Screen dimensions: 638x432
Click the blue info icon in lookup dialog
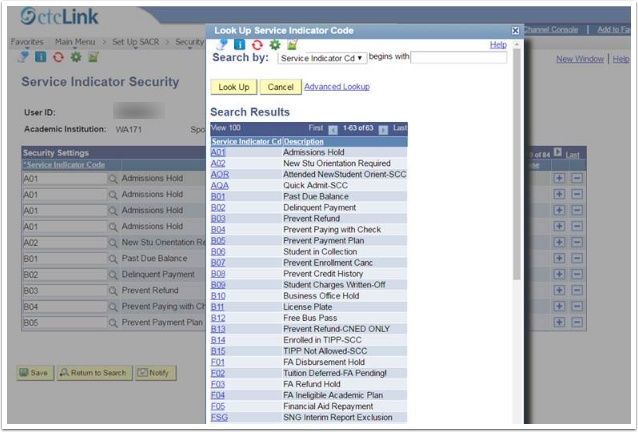(x=240, y=44)
